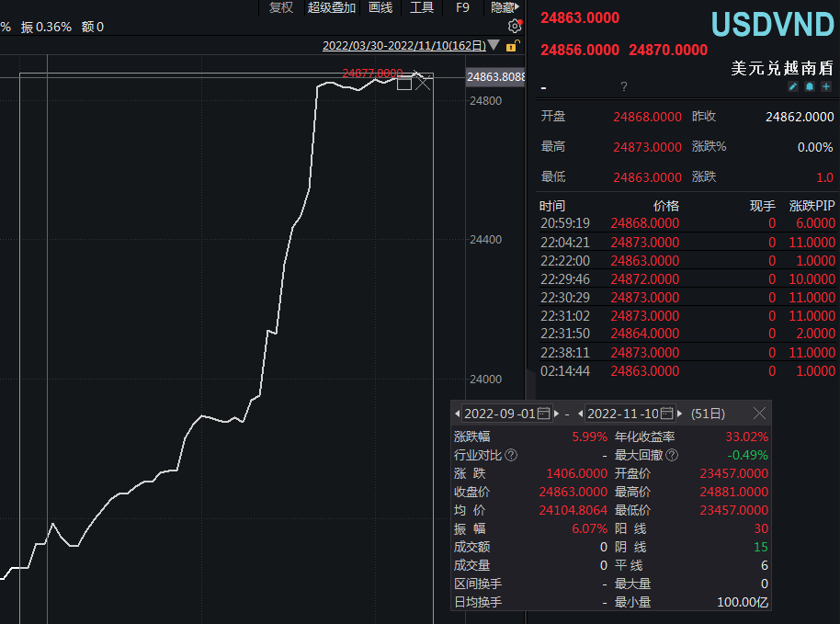Click the 2022/03/30-2022/11/10 date range link

403,46
